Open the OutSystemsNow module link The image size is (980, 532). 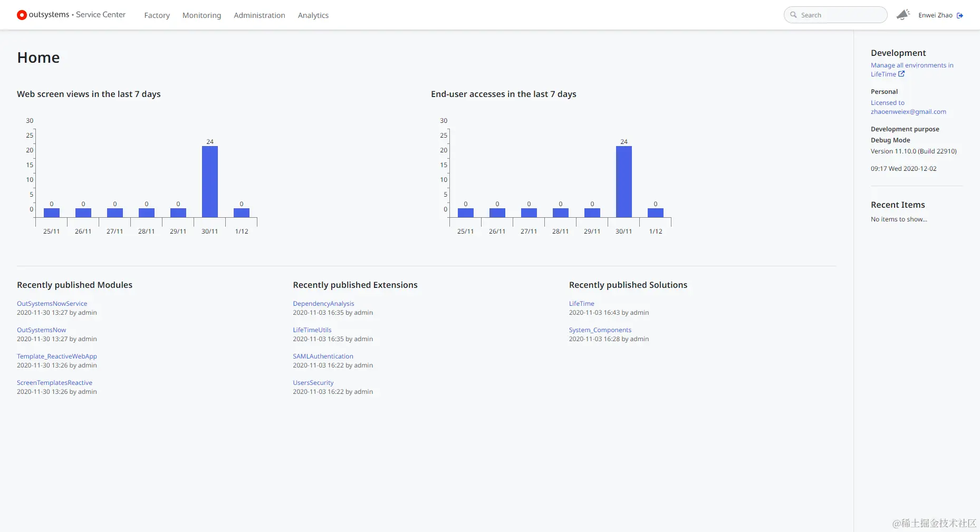coord(42,330)
